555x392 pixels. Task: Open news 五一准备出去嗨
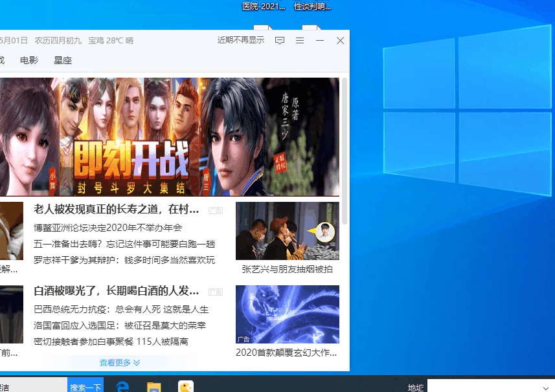[124, 244]
